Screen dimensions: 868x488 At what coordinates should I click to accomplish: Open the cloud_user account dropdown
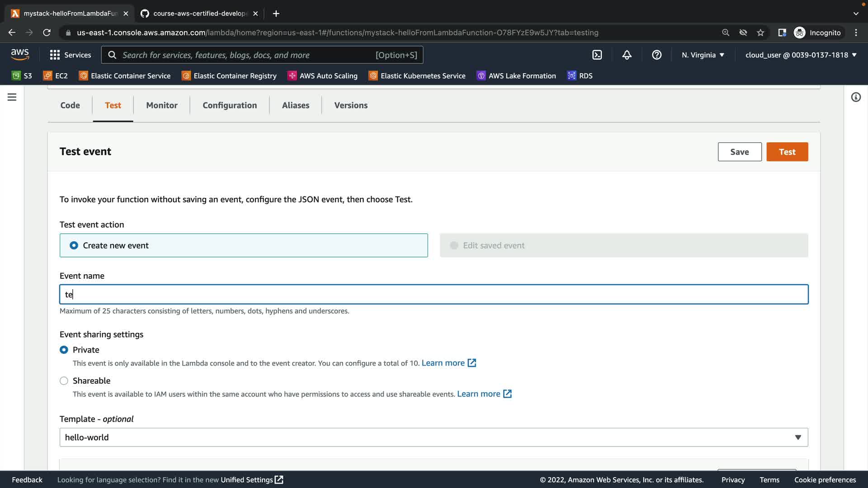(801, 55)
